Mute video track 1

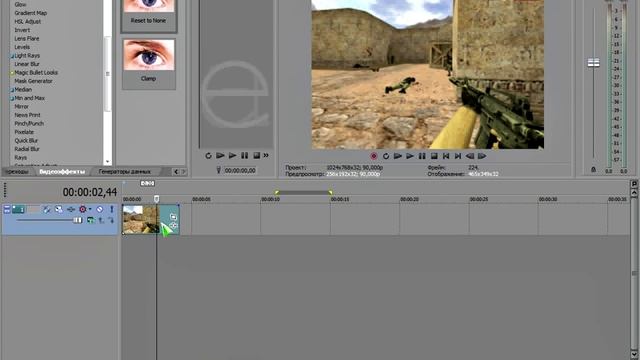(x=100, y=209)
